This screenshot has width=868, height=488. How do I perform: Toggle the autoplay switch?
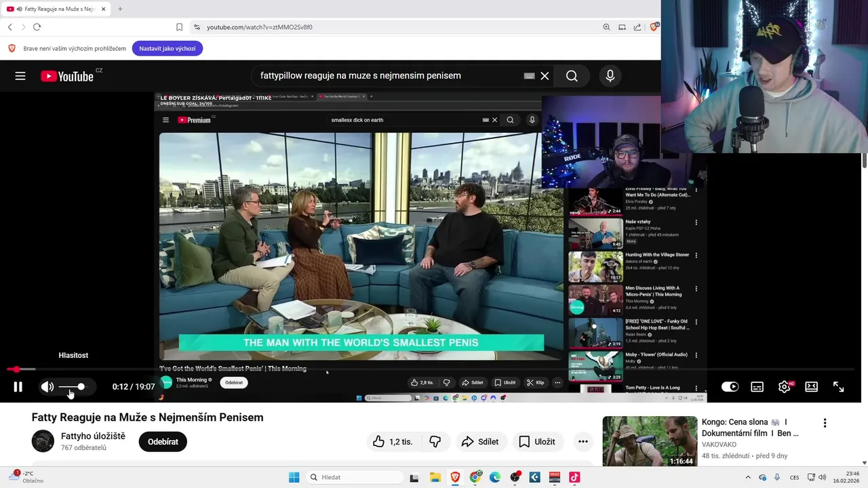730,386
